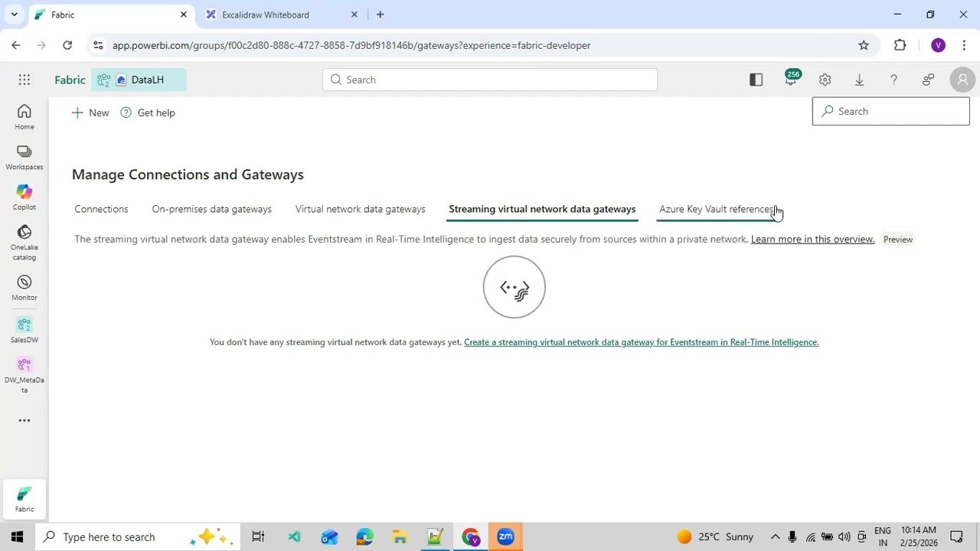
Task: Click Get help in the toolbar
Action: 148,112
